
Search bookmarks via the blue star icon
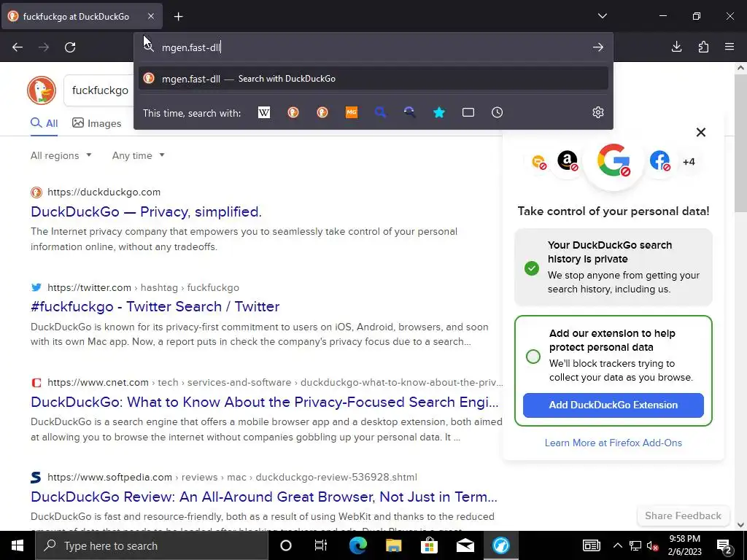coord(439,112)
